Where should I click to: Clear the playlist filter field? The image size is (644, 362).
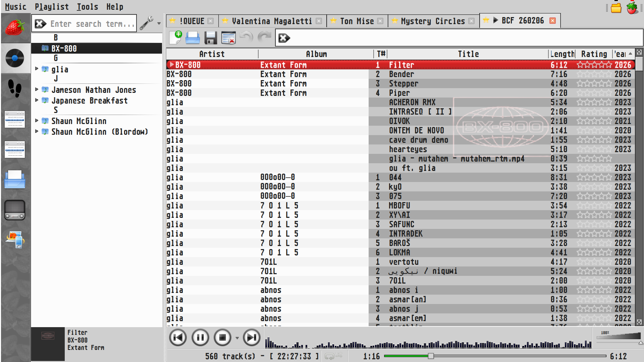284,38
